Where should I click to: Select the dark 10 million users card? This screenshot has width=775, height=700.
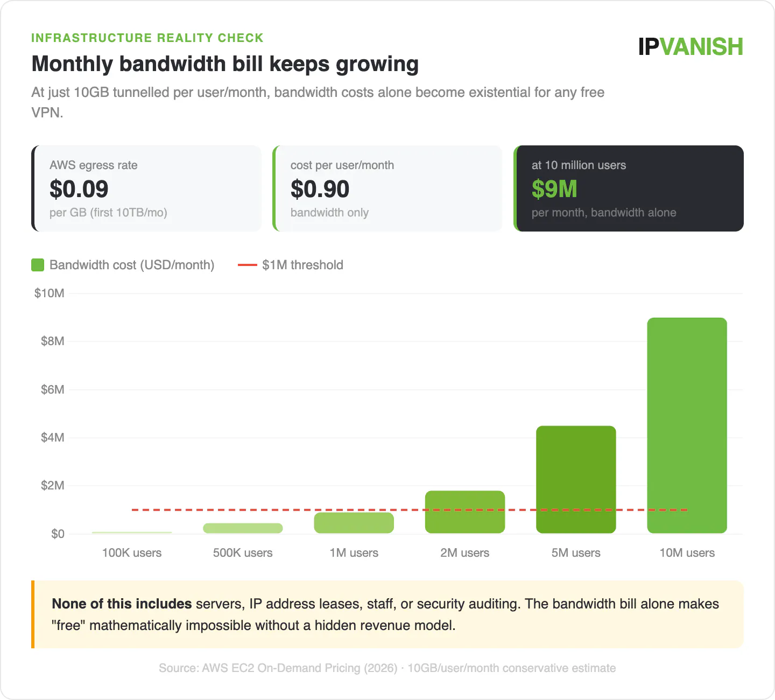point(629,188)
